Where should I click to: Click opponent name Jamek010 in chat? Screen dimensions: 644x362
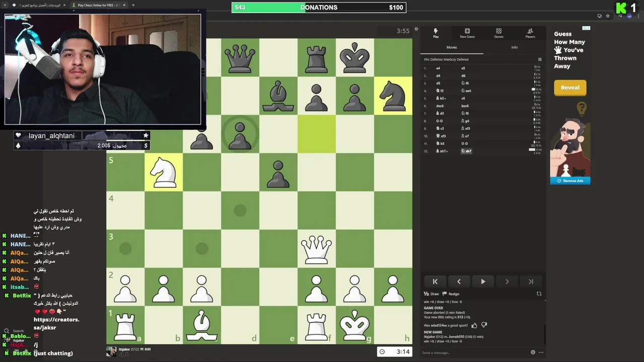click(x=456, y=336)
